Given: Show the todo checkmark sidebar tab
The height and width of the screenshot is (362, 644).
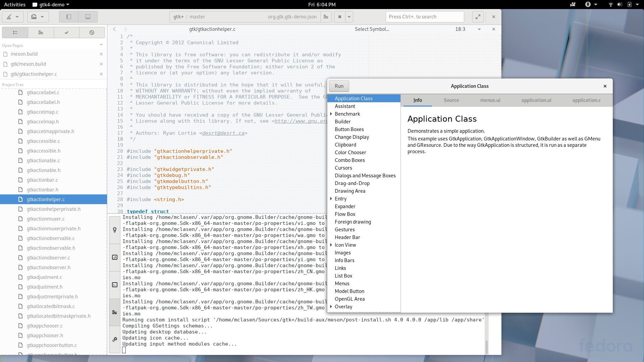Looking at the screenshot, I should click(66, 33).
